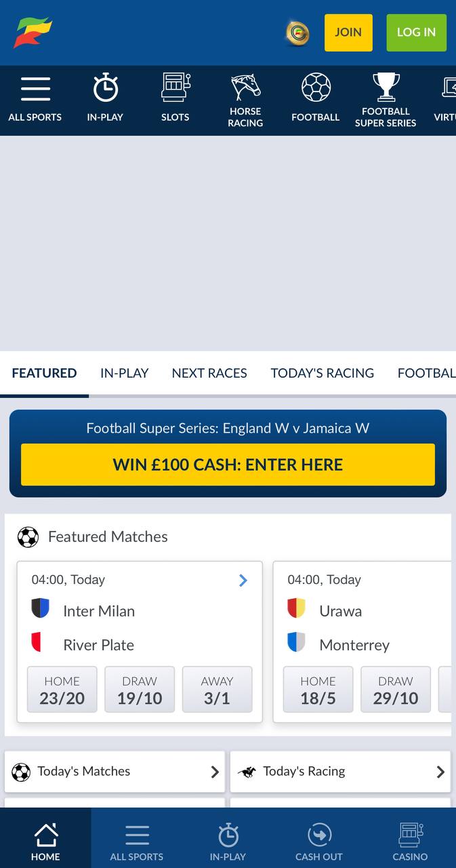Switch to Today's Racing tab
The image size is (456, 868).
click(323, 373)
